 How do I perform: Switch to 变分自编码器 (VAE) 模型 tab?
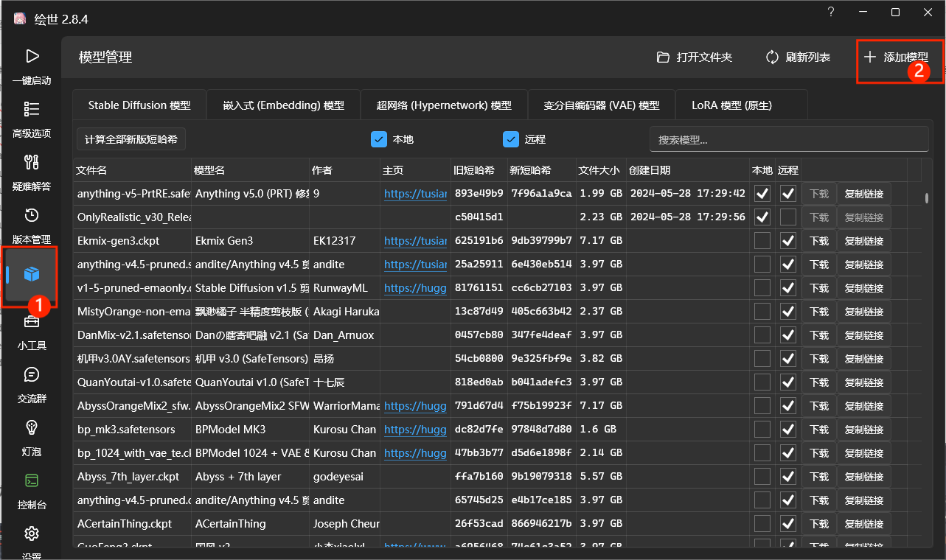pyautogui.click(x=601, y=105)
